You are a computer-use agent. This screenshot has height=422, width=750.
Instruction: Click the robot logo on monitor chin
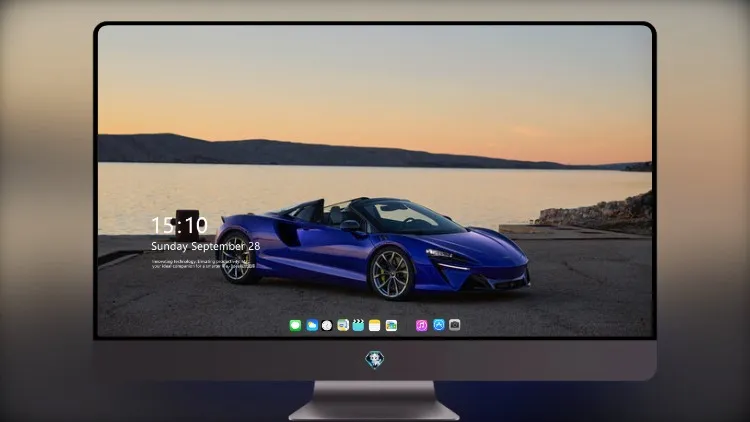click(375, 359)
